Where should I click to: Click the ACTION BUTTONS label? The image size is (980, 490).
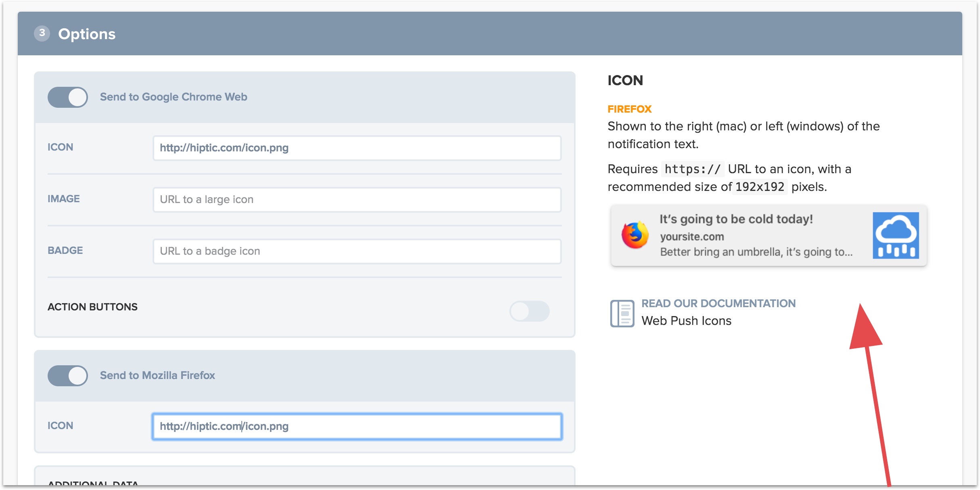tap(92, 307)
